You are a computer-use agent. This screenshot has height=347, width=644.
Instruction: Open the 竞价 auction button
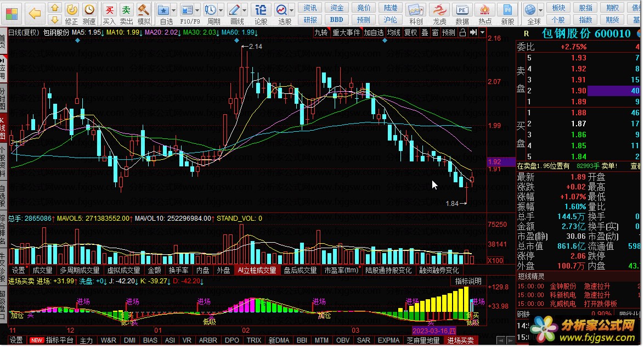click(364, 8)
